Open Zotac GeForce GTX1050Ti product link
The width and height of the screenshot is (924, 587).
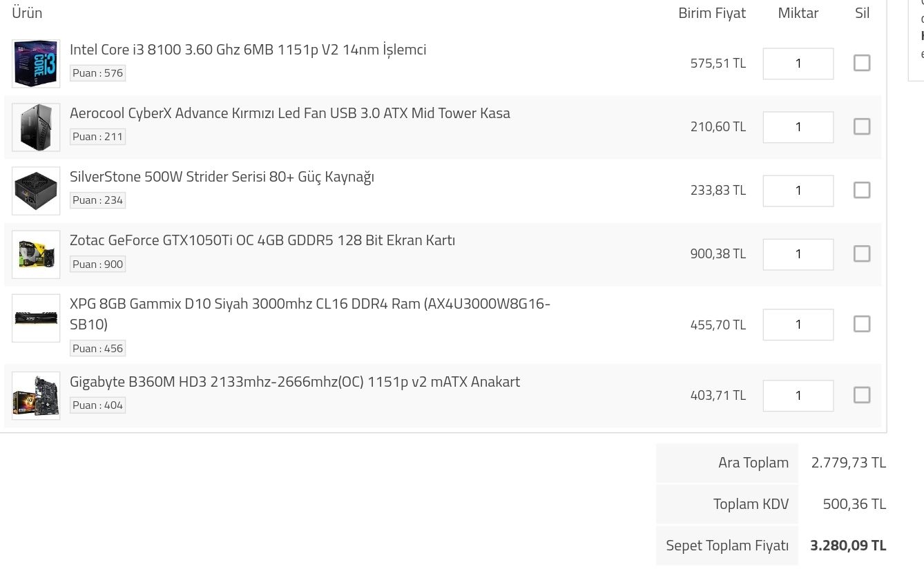pyautogui.click(x=262, y=240)
